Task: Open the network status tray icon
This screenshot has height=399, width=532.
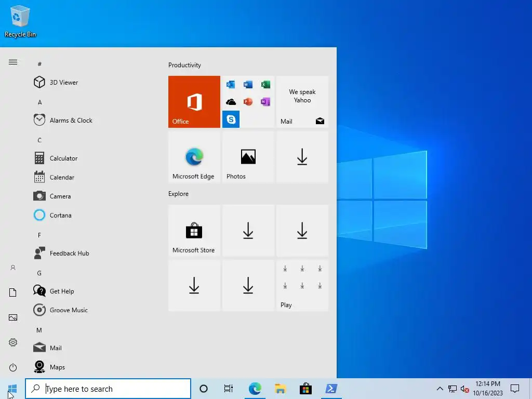Action: pos(453,389)
